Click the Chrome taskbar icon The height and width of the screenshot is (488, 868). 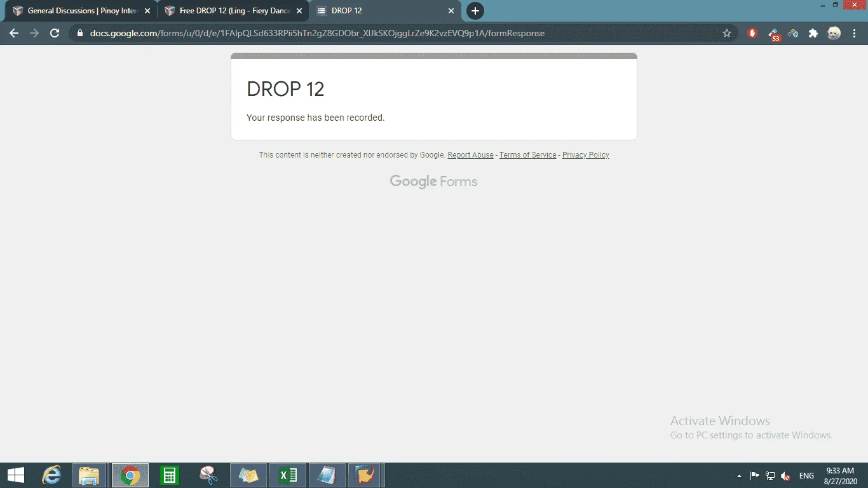pyautogui.click(x=130, y=475)
